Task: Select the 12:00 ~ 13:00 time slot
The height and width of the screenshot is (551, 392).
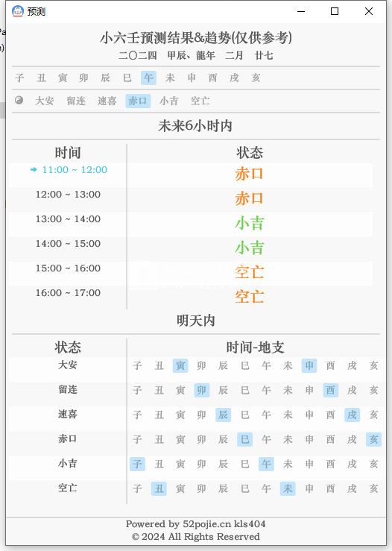Action: pyautogui.click(x=68, y=195)
